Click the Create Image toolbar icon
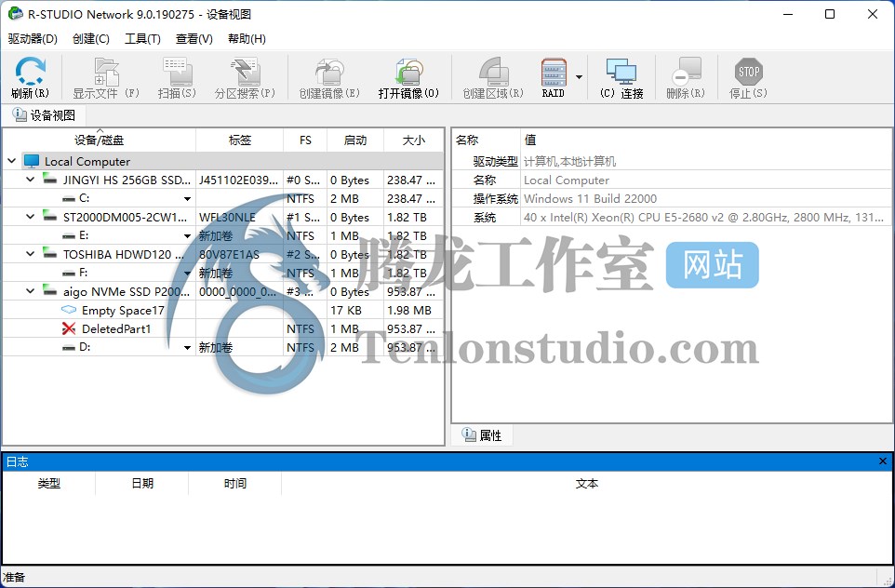 coord(329,77)
